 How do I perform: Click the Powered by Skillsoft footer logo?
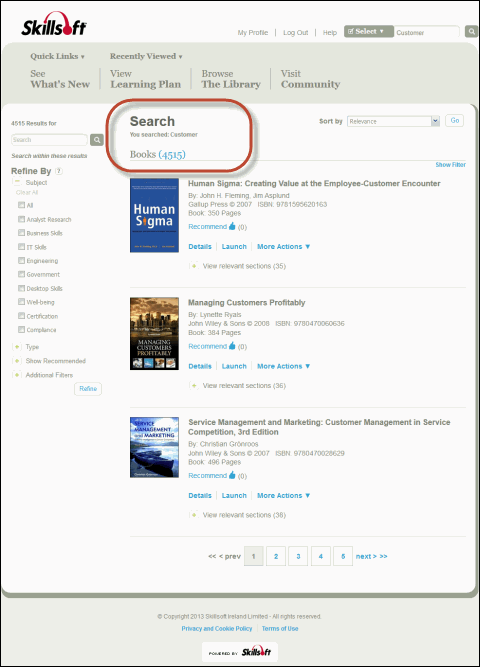[240, 652]
